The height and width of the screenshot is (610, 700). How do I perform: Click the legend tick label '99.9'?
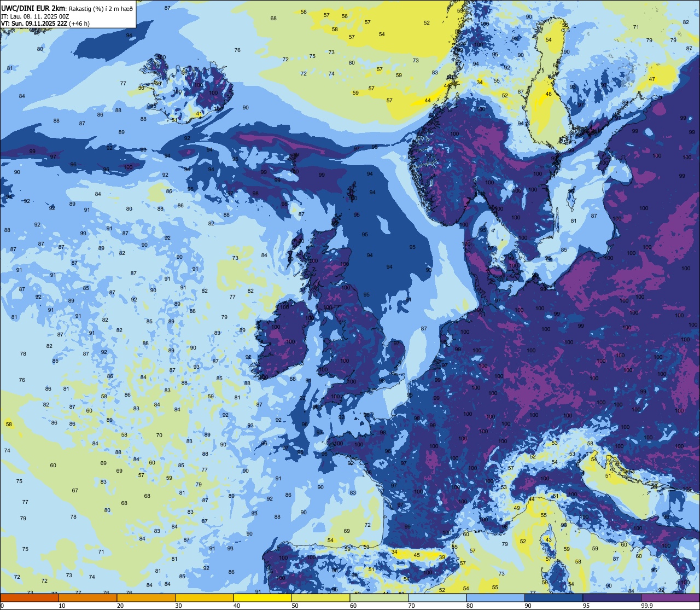coord(647,606)
